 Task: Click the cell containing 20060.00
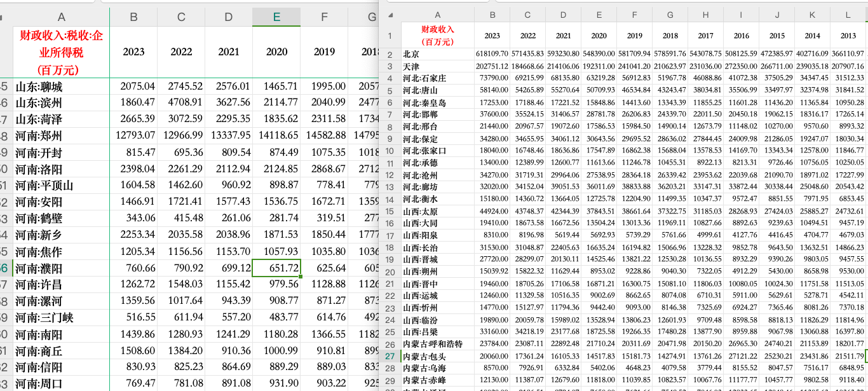point(492,357)
